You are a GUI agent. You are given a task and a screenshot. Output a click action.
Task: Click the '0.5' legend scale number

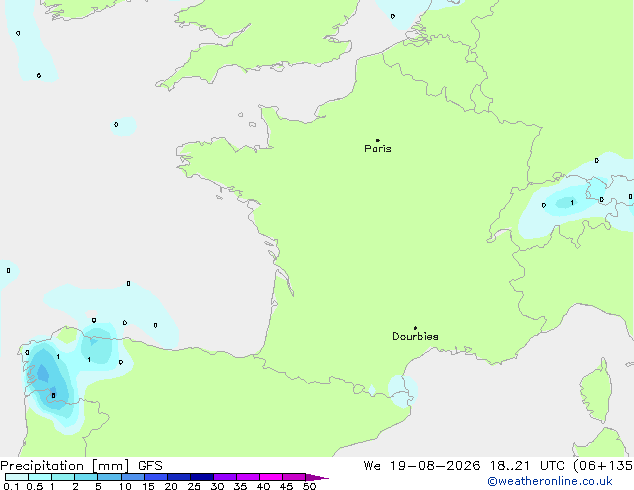(35, 486)
